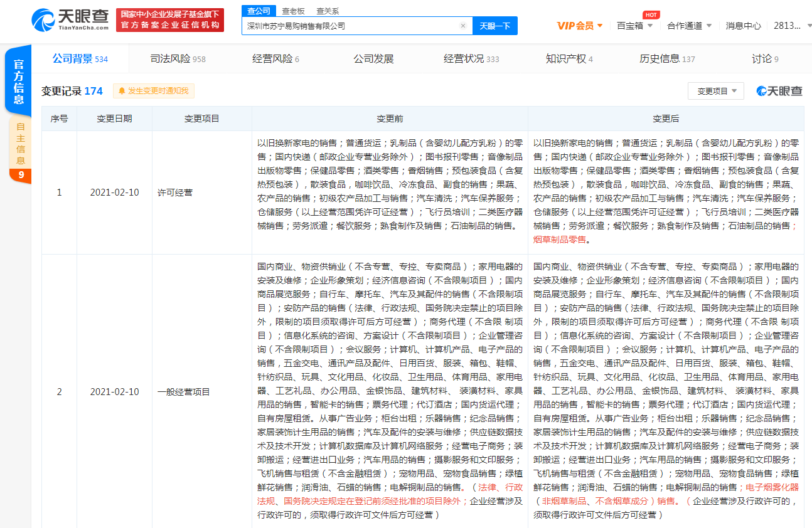This screenshot has height=528, width=812.
Task: Click the TianYanCha logo
Action: (70, 20)
